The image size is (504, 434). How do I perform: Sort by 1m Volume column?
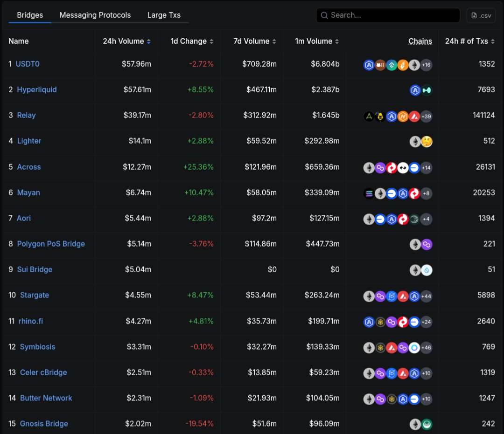point(317,41)
